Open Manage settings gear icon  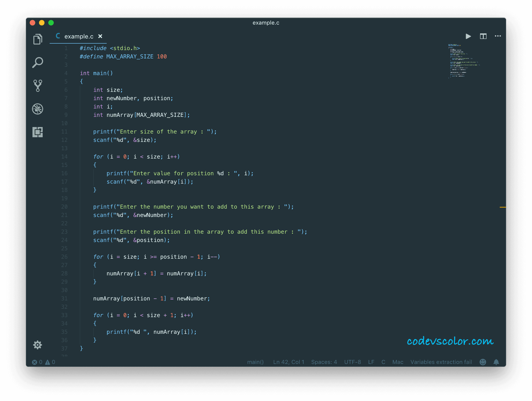pos(38,345)
